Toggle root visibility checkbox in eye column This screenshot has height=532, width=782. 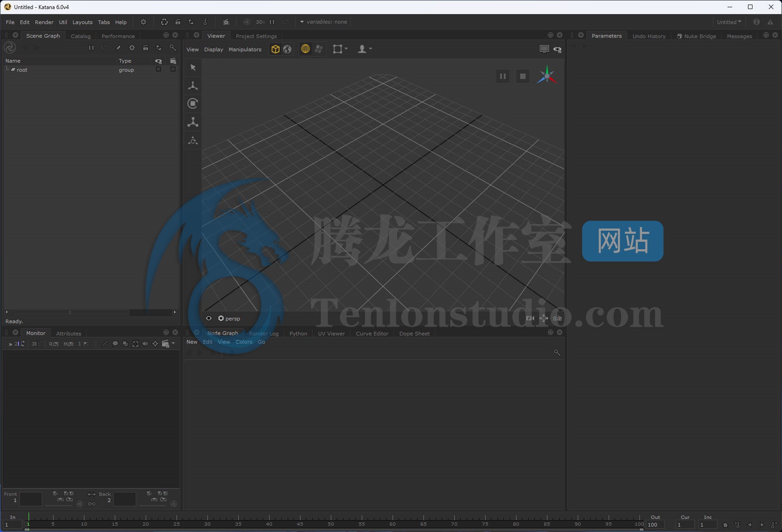click(x=158, y=69)
